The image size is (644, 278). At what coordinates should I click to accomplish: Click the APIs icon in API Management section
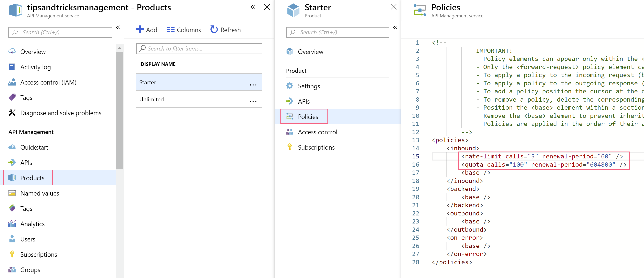pyautogui.click(x=12, y=162)
